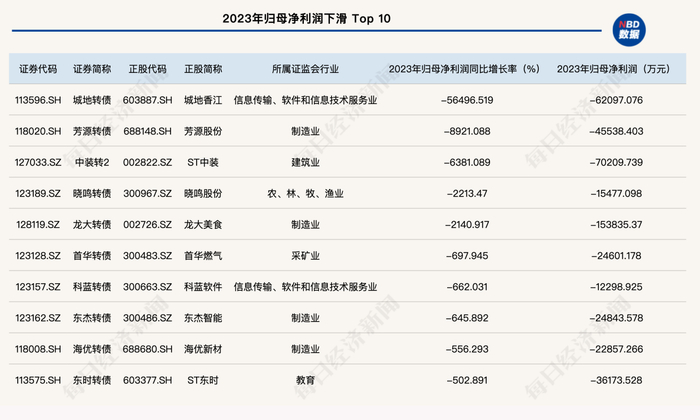Click growth rate -56496.519
This screenshot has height=420, width=700.
point(467,100)
